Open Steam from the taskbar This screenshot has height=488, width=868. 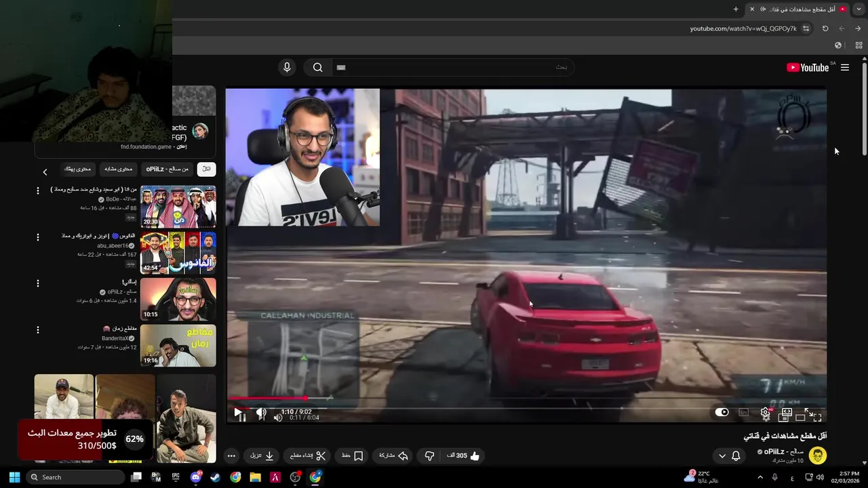click(x=215, y=477)
